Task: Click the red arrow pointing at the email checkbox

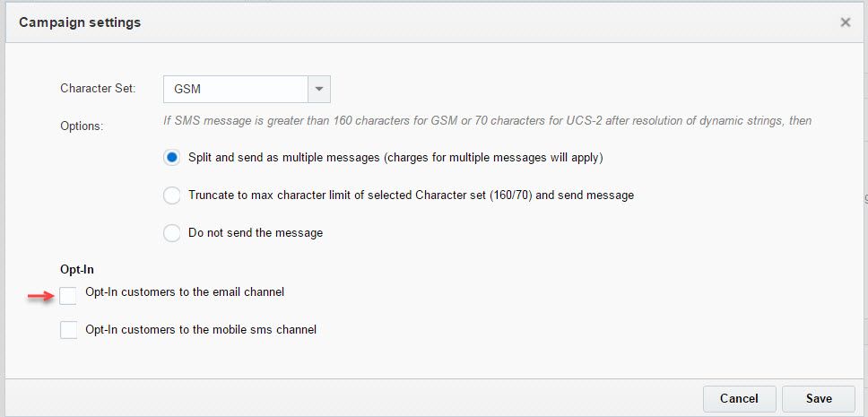Action: pos(39,297)
